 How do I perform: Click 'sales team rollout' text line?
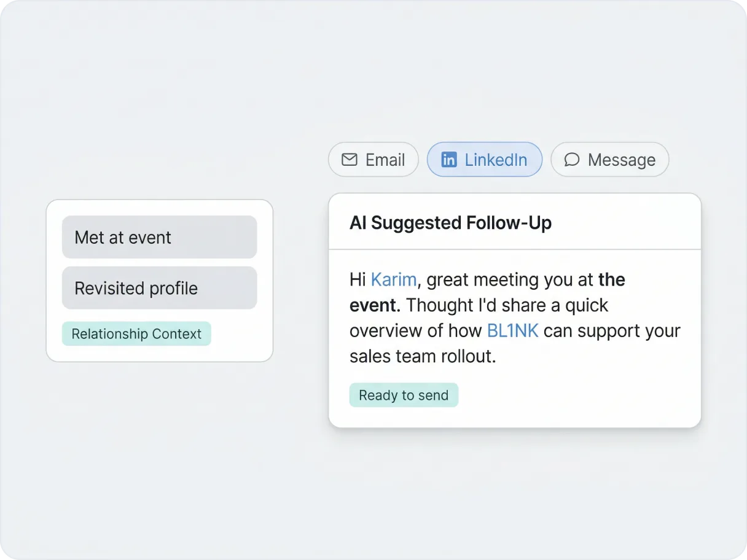[422, 356]
